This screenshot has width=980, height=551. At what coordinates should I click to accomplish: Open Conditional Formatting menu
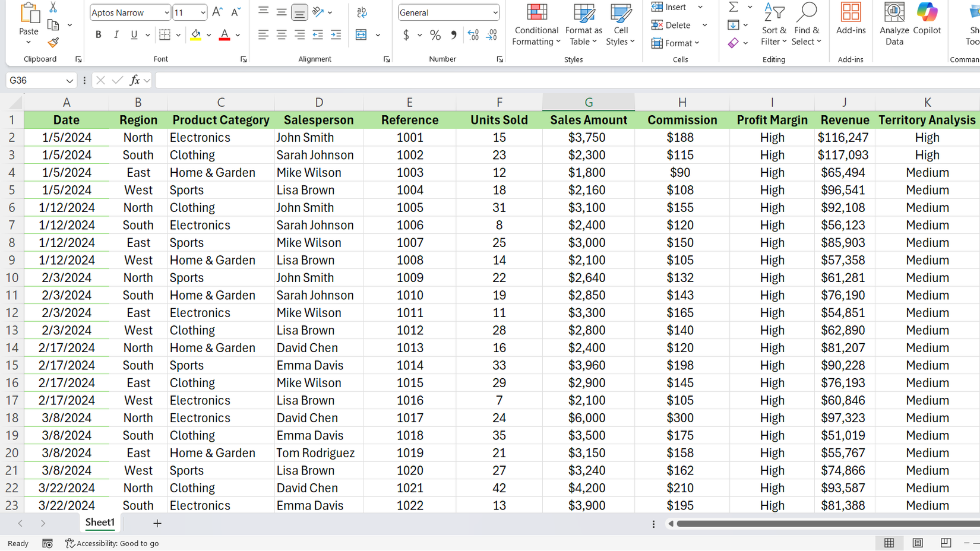[536, 25]
